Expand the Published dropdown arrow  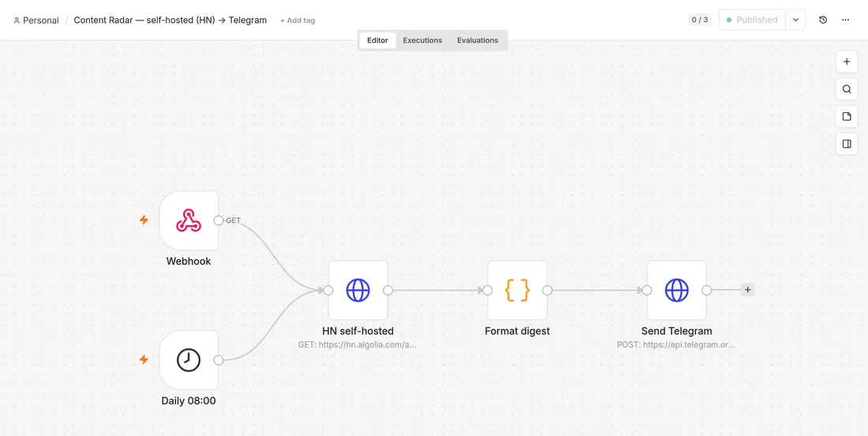pyautogui.click(x=795, y=20)
